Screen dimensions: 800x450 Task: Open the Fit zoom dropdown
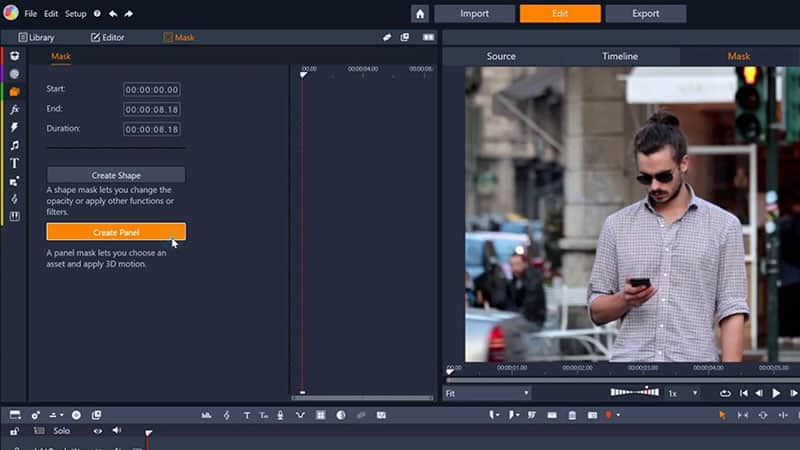(487, 394)
